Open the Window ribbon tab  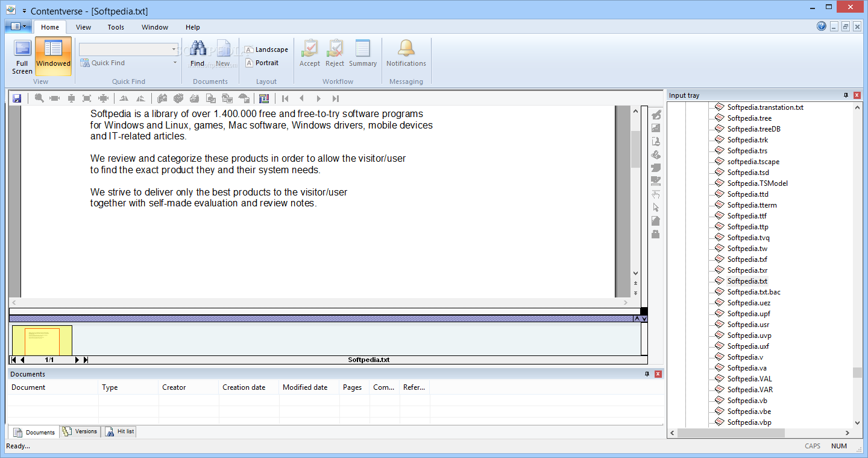tap(155, 27)
